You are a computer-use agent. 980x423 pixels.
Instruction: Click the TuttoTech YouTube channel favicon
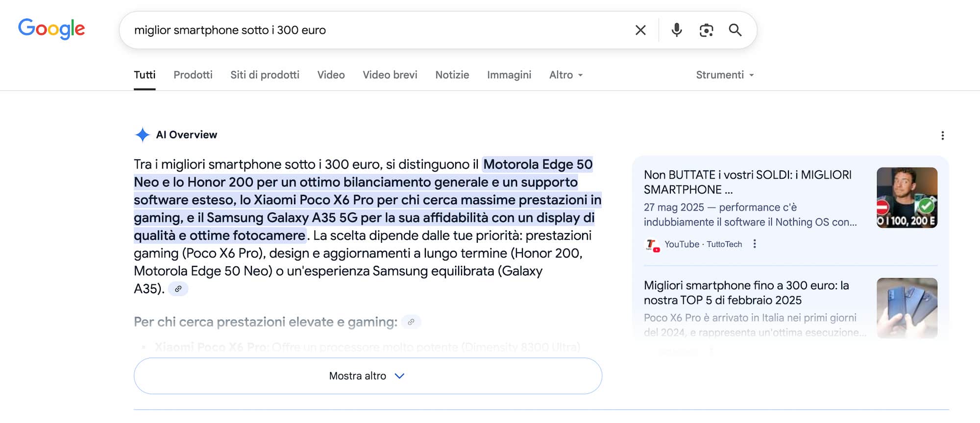[x=652, y=245]
